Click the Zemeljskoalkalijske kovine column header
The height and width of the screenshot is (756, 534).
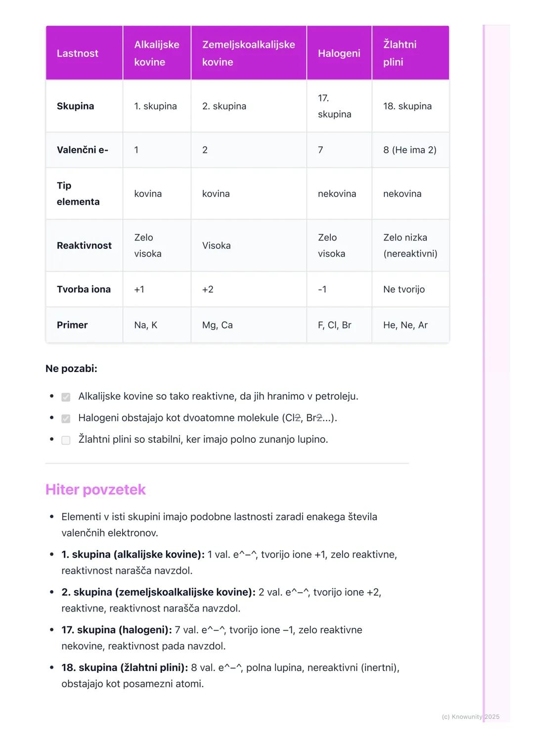click(249, 53)
